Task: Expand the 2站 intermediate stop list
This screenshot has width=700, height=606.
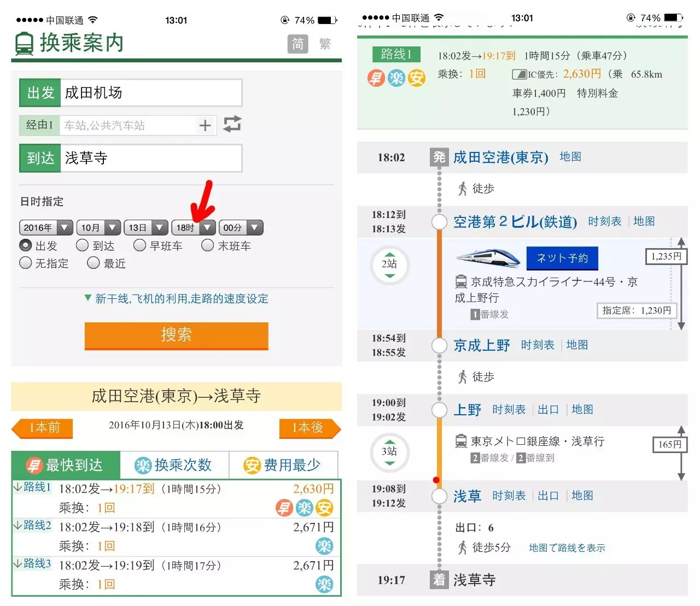Action: (389, 266)
